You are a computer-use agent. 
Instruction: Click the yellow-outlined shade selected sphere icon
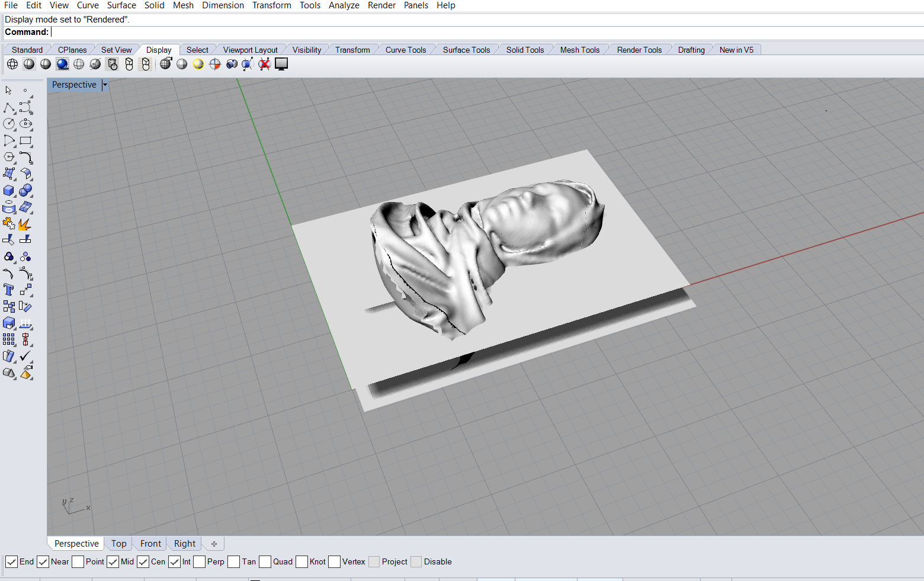[198, 64]
